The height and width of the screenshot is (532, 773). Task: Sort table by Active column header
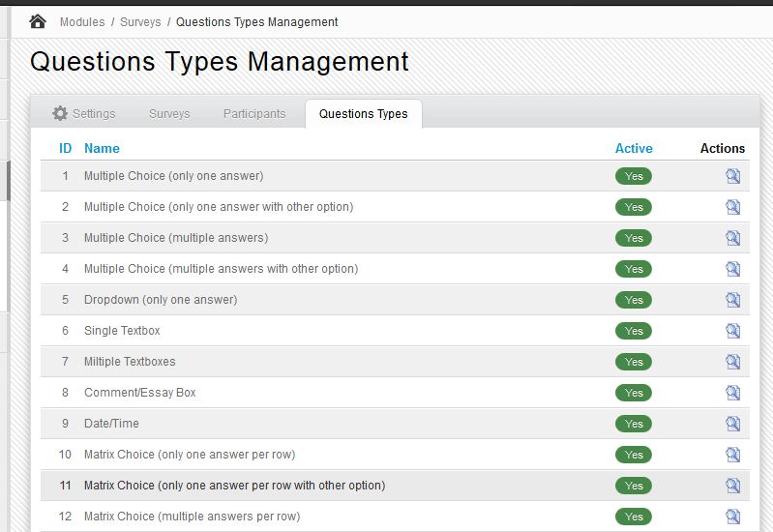pos(634,148)
